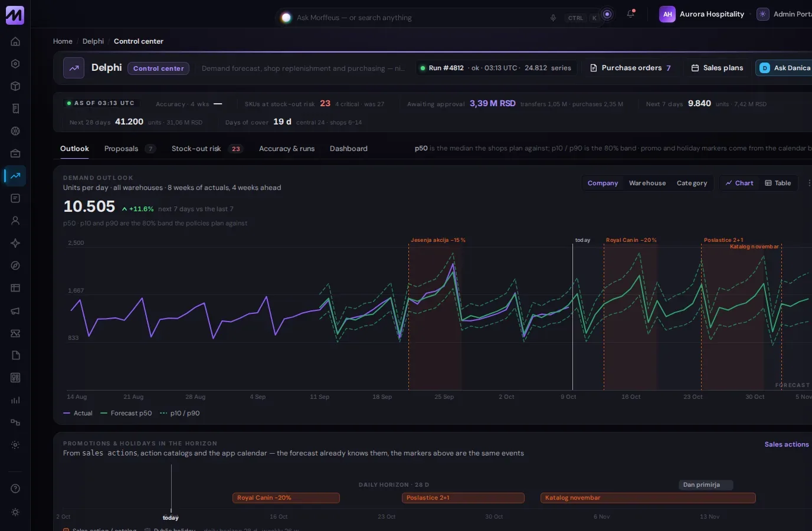
Task: Click the microphone icon in search bar
Action: tap(553, 18)
